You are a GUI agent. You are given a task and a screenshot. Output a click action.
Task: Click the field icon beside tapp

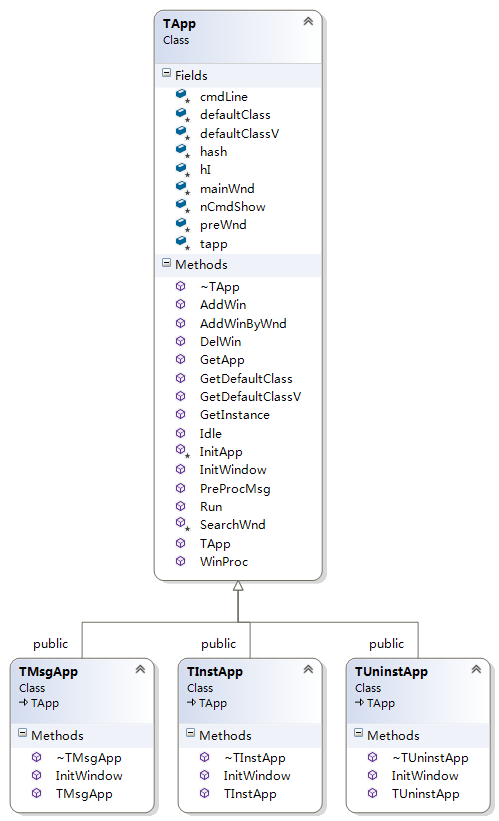tap(182, 242)
